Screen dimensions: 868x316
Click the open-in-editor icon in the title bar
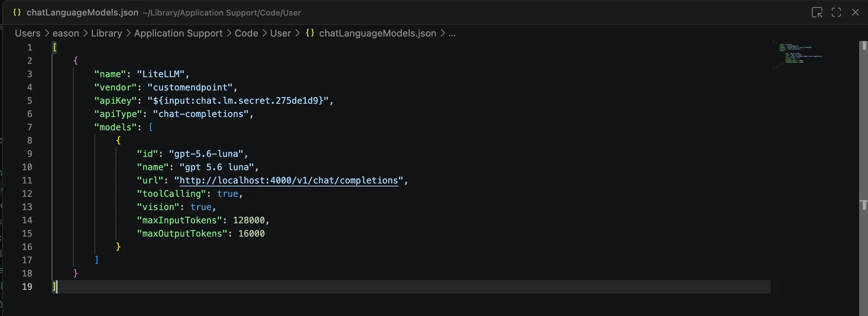point(817,13)
